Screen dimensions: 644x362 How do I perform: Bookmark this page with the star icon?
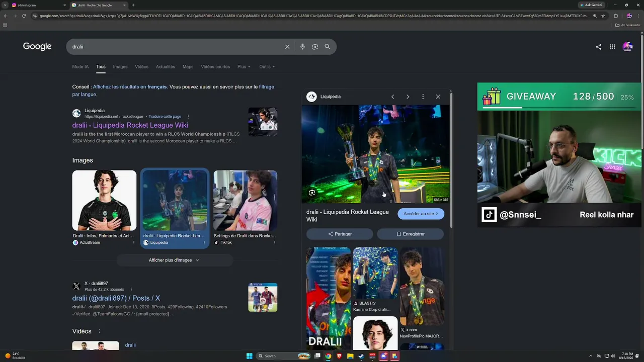click(x=603, y=16)
